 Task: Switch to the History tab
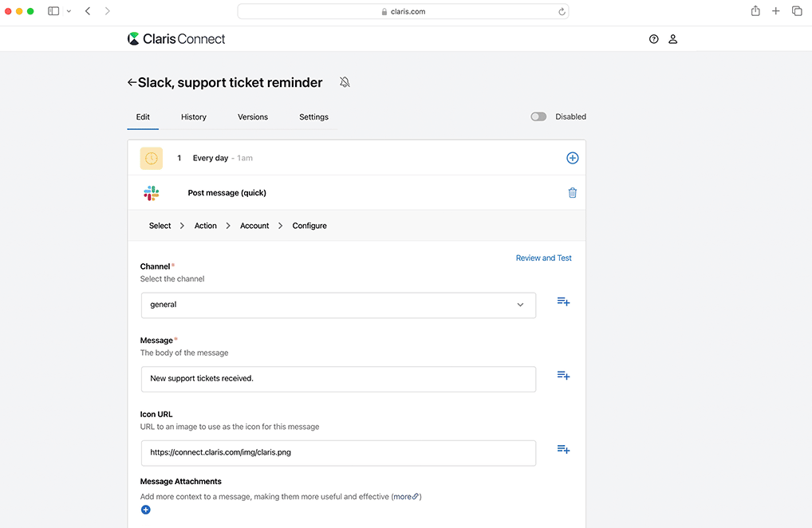[193, 116]
